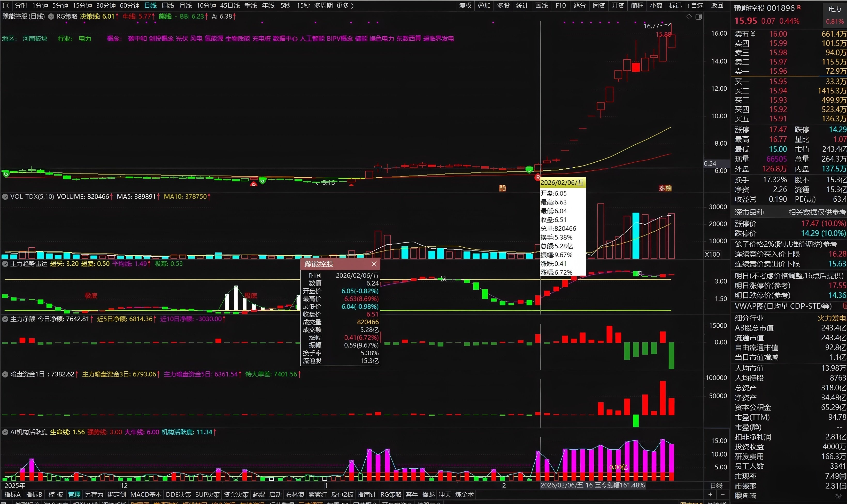847x504 pixels.
Task: Click the diamond icon above the chart
Action: [689, 17]
